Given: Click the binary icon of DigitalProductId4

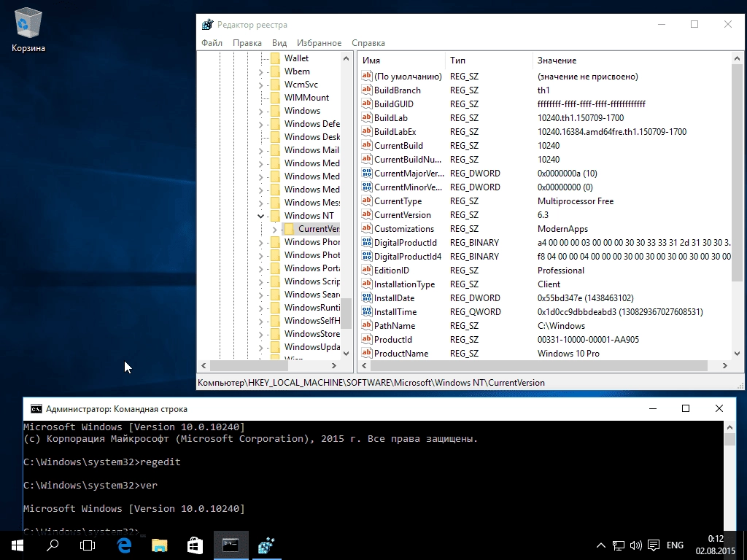Looking at the screenshot, I should tap(366, 256).
